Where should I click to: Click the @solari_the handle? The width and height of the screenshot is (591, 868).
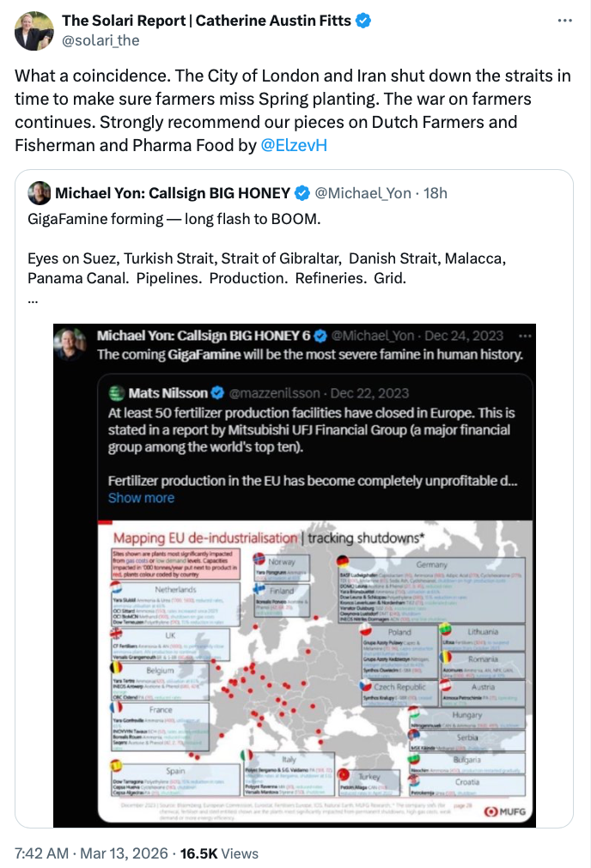tap(101, 40)
